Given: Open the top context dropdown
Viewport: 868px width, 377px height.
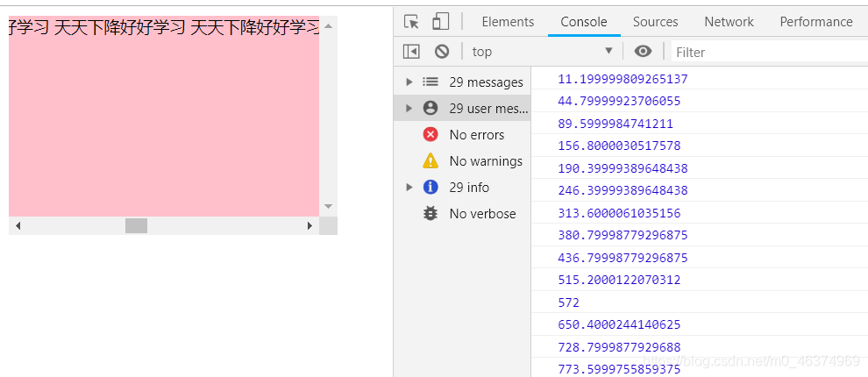Looking at the screenshot, I should point(543,52).
